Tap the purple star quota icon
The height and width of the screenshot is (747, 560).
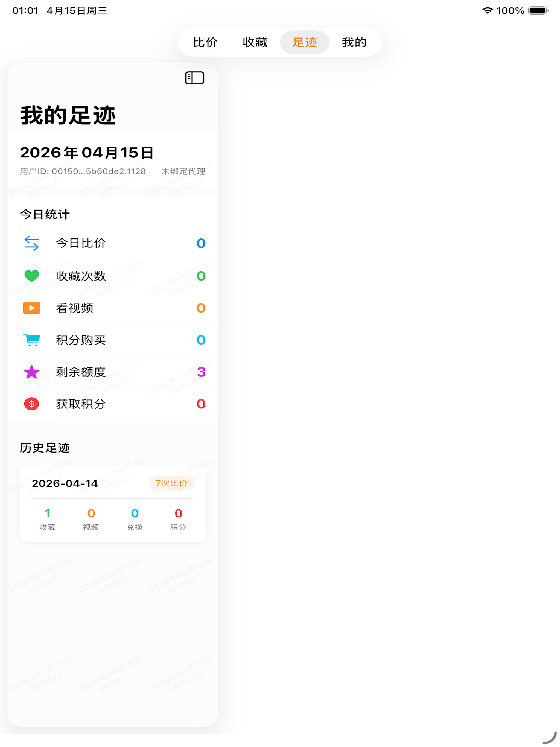(x=31, y=372)
